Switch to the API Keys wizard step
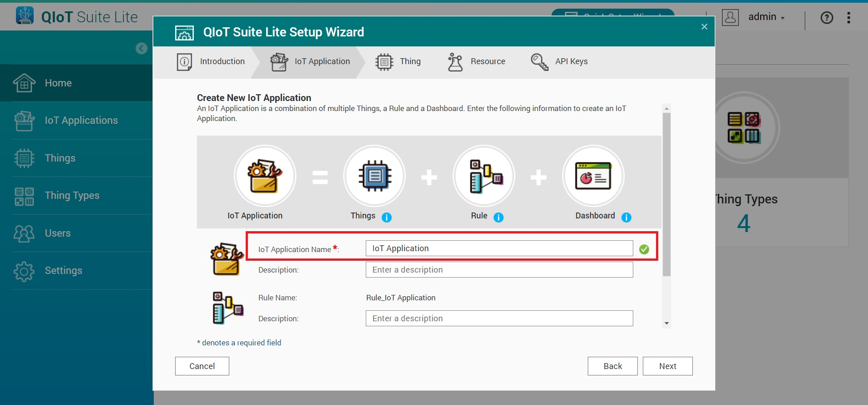868x405 pixels. coord(560,61)
